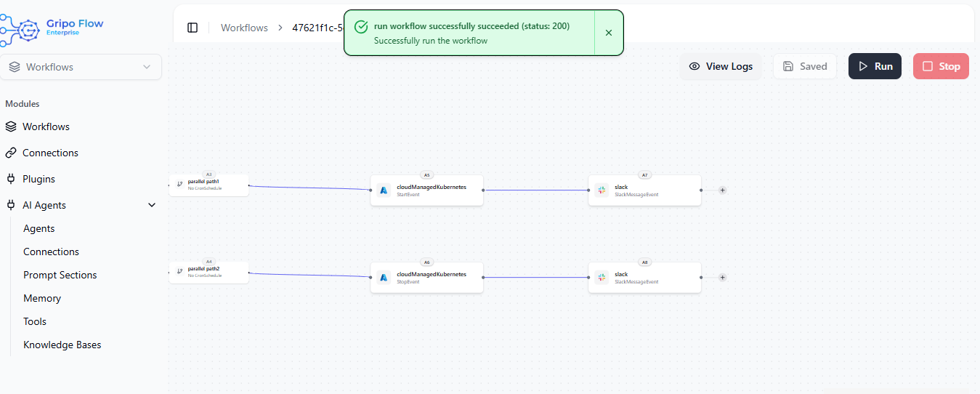Add a node after the A7 slack step
Viewport: 980px width, 394px height.
point(722,190)
